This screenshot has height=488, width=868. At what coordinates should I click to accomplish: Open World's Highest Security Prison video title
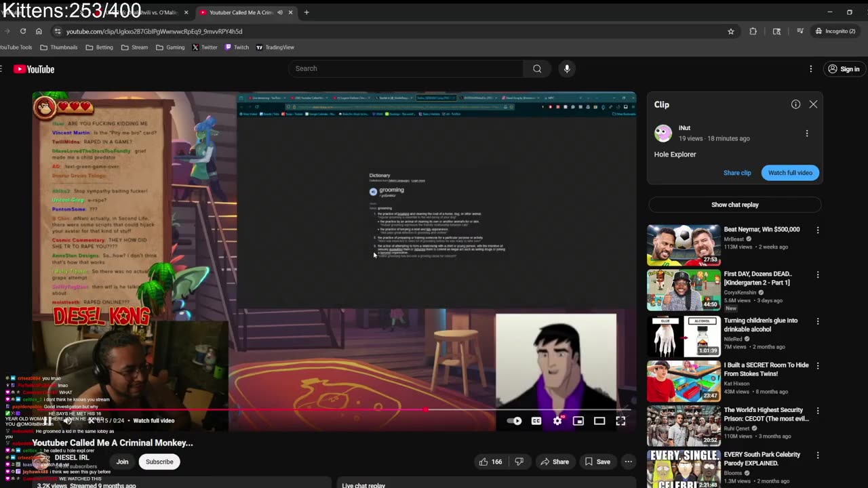[766, 414]
